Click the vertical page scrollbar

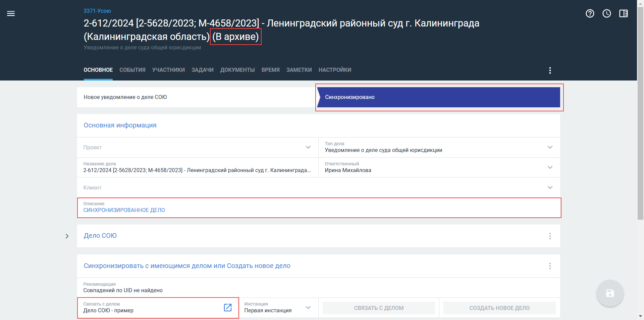(x=640, y=113)
